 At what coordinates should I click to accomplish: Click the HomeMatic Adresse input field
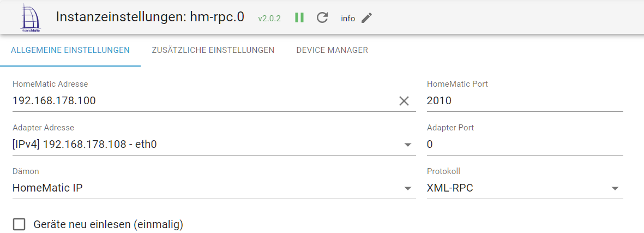202,101
